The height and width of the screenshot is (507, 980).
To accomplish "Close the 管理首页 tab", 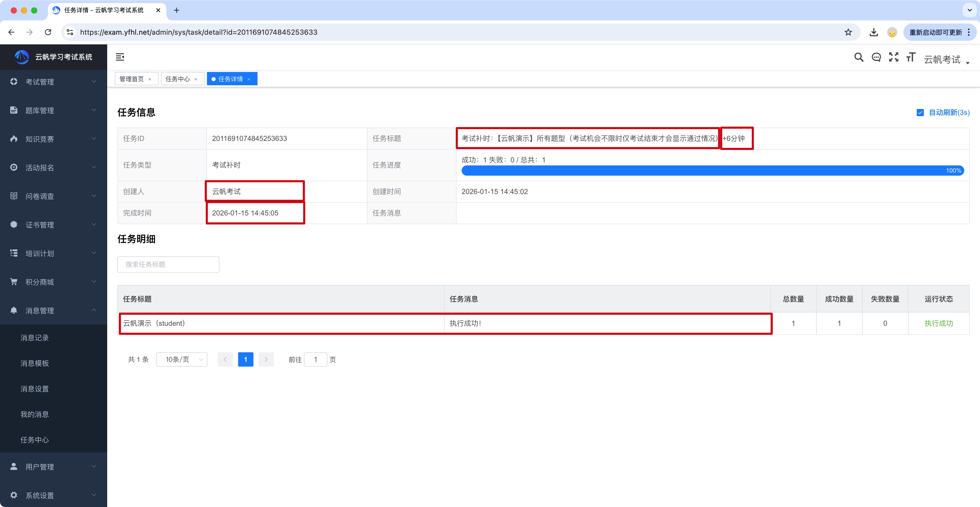I will [150, 79].
